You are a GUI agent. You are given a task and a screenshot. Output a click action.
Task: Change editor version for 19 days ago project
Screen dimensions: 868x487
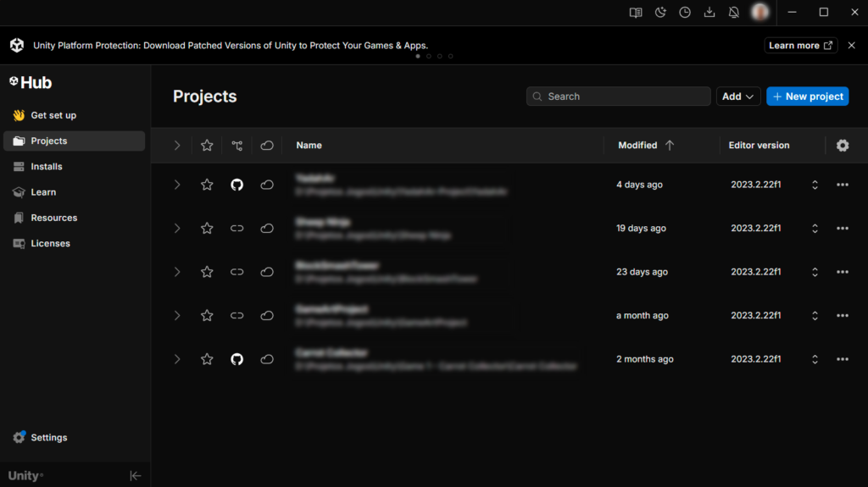(x=815, y=228)
